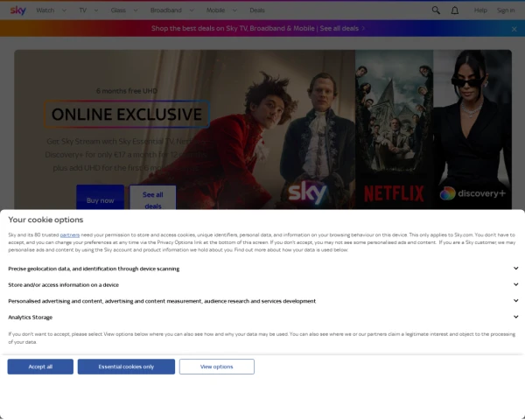Open the search magnifier icon
525x420 pixels.
point(437,10)
